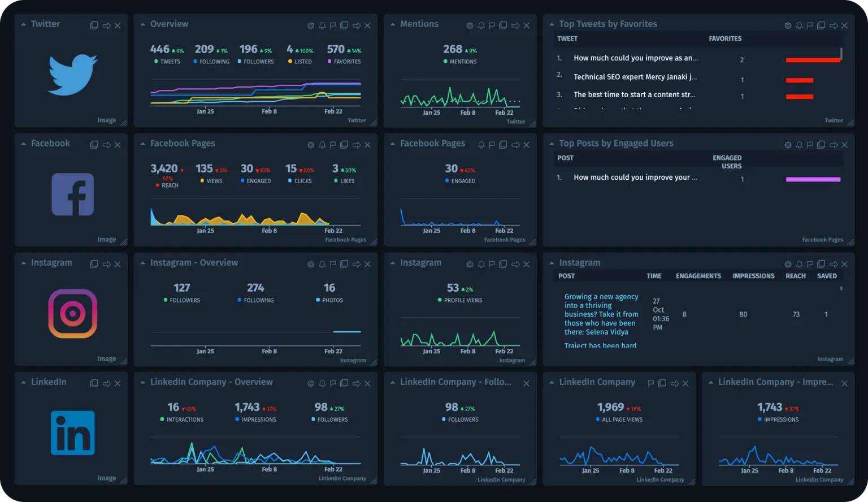868x502 pixels.
Task: Open gear on LinkedIn Company - Overview widget
Action: tap(311, 383)
